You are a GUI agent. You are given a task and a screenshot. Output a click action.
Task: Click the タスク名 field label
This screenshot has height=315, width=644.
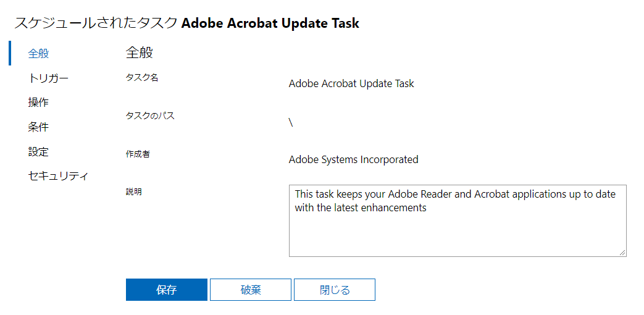[x=142, y=77]
